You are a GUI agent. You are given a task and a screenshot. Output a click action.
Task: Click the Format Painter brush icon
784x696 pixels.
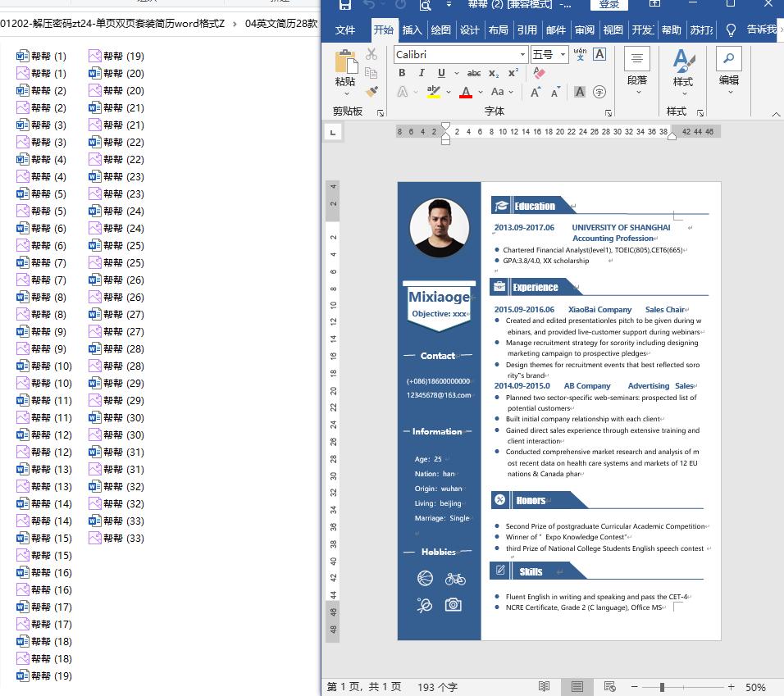click(x=371, y=92)
